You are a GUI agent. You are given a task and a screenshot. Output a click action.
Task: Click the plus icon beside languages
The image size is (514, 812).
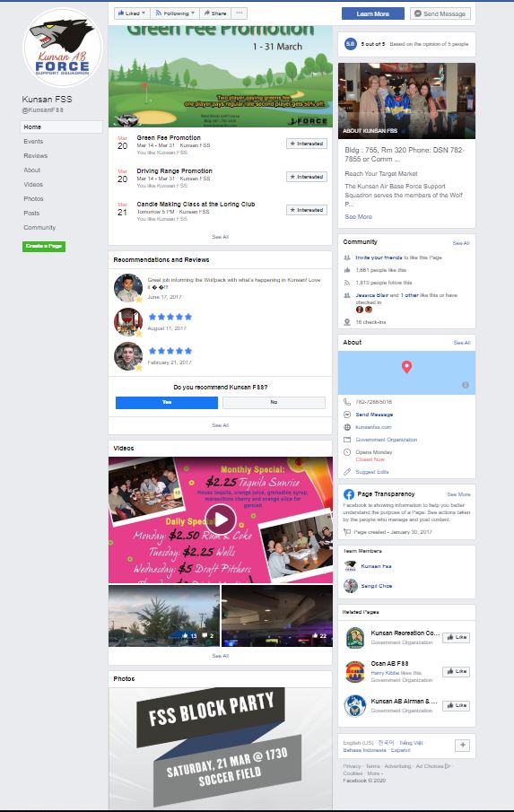pos(462,746)
